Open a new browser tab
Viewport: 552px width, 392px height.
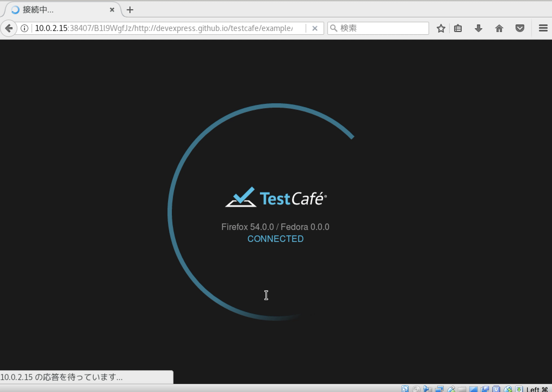click(130, 10)
